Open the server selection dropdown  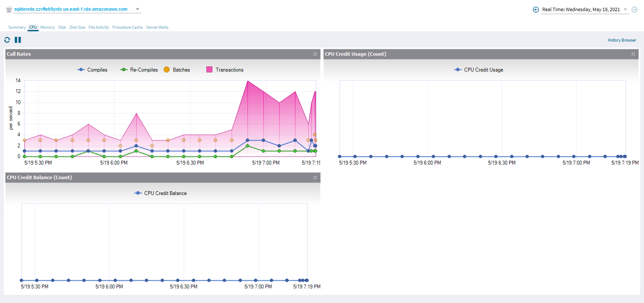coord(137,9)
